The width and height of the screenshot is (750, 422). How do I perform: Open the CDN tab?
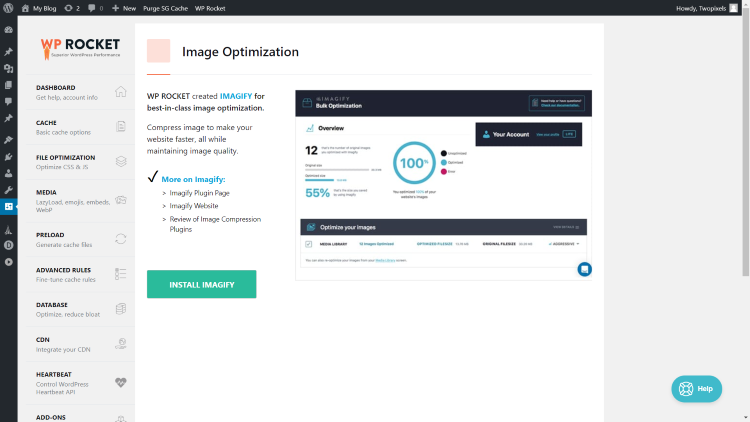[80, 344]
